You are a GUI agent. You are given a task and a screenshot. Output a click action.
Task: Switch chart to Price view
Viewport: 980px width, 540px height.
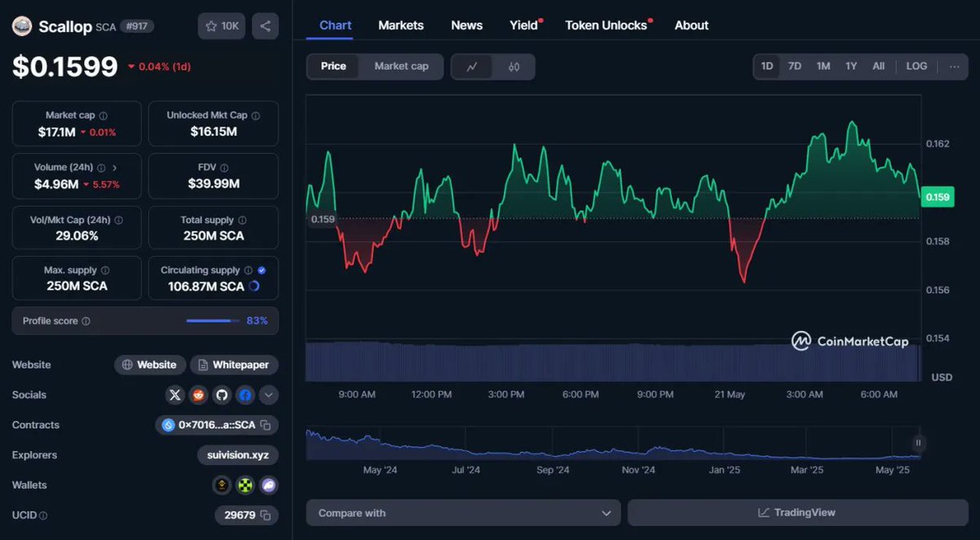click(333, 66)
